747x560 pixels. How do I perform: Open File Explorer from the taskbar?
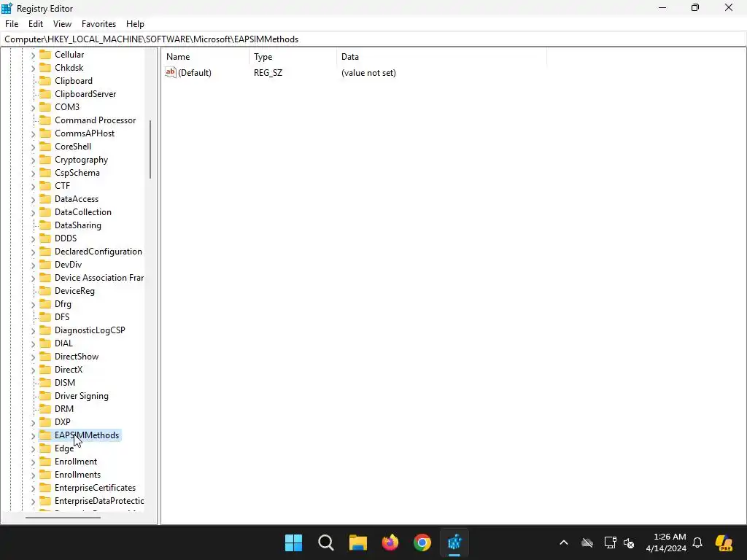357,542
